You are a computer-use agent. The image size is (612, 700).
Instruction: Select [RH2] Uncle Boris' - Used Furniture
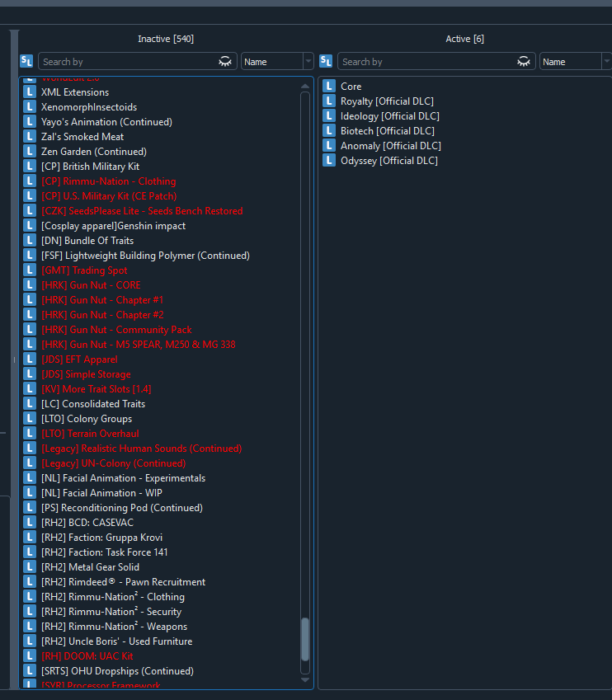click(117, 641)
